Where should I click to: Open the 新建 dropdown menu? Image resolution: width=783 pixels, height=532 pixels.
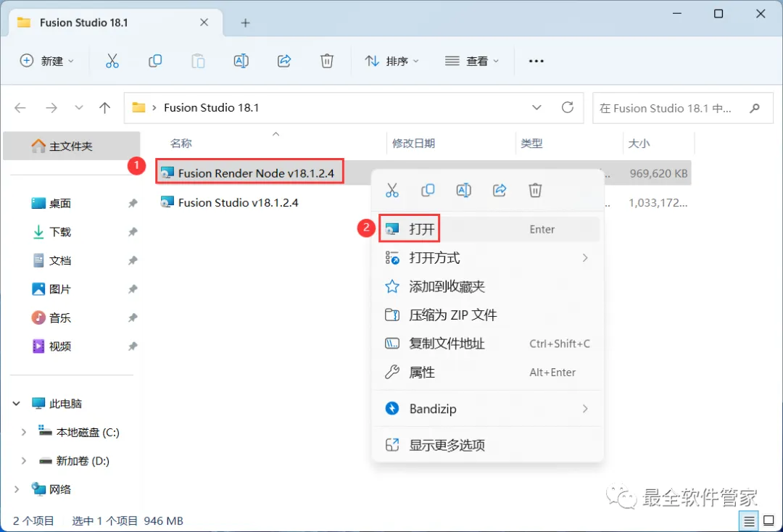(47, 61)
